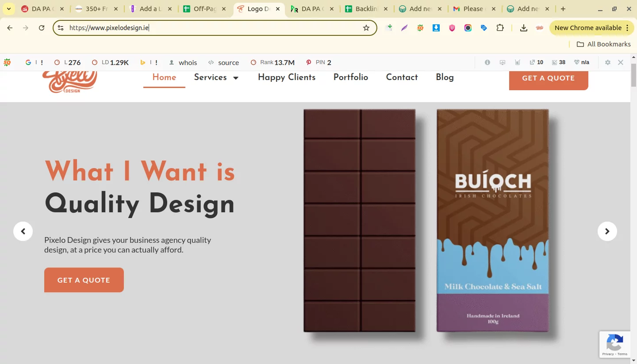The width and height of the screenshot is (637, 364).
Task: View site information icon in address bar
Action: [x=61, y=28]
